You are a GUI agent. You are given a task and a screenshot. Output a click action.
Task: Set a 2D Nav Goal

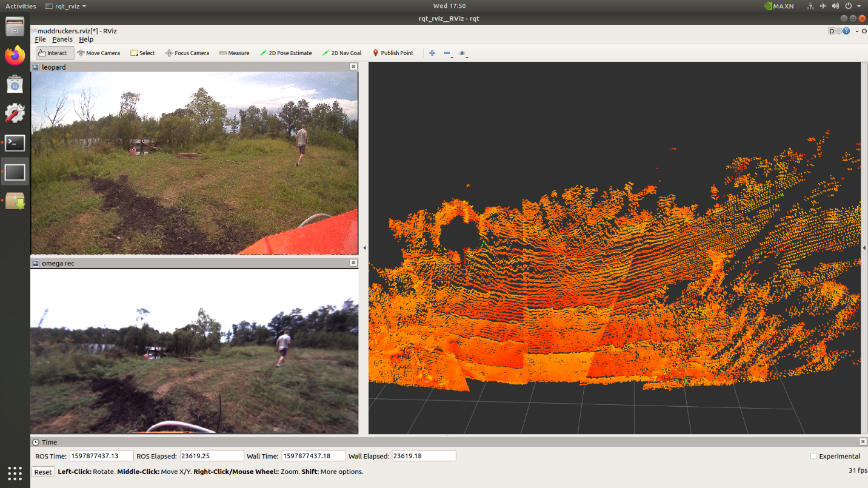(341, 53)
